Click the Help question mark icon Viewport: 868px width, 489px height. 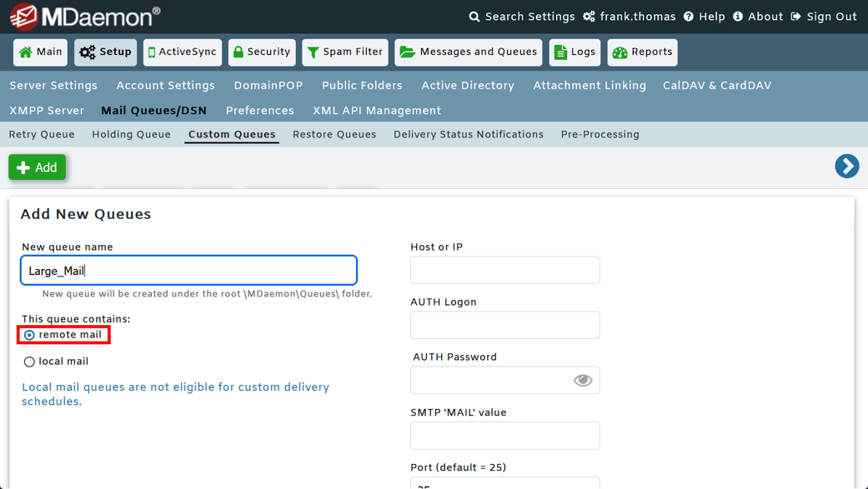(x=690, y=16)
